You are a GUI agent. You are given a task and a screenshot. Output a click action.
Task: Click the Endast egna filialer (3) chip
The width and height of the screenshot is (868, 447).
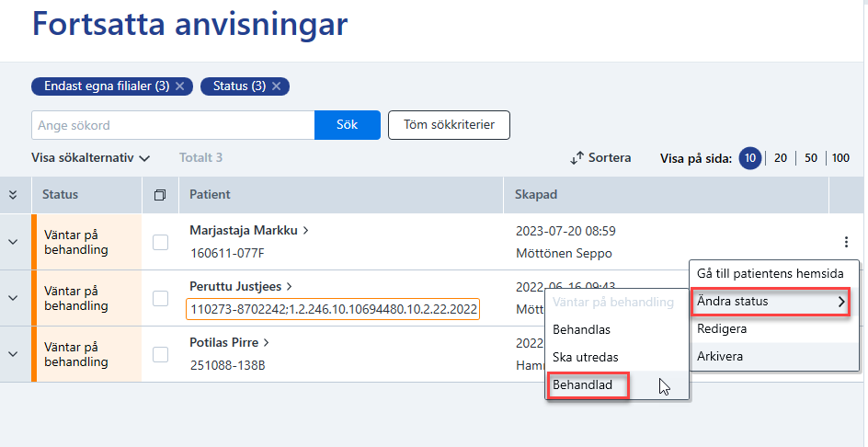[112, 86]
